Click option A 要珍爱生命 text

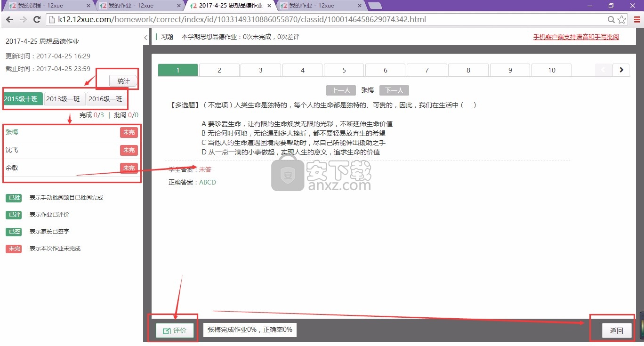(x=297, y=124)
